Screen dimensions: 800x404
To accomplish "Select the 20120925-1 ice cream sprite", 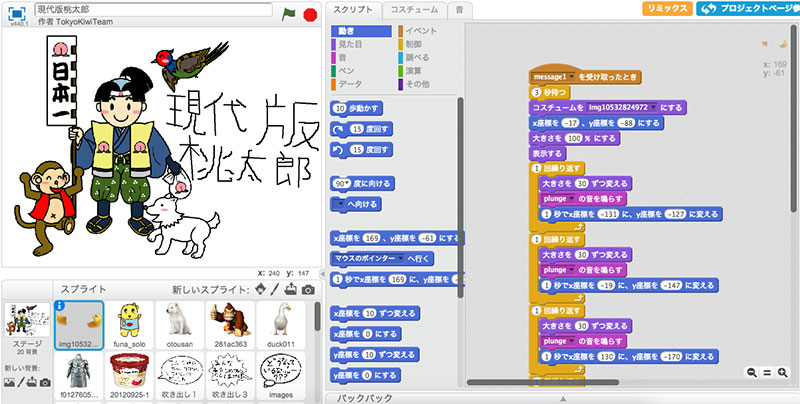I will [130, 375].
